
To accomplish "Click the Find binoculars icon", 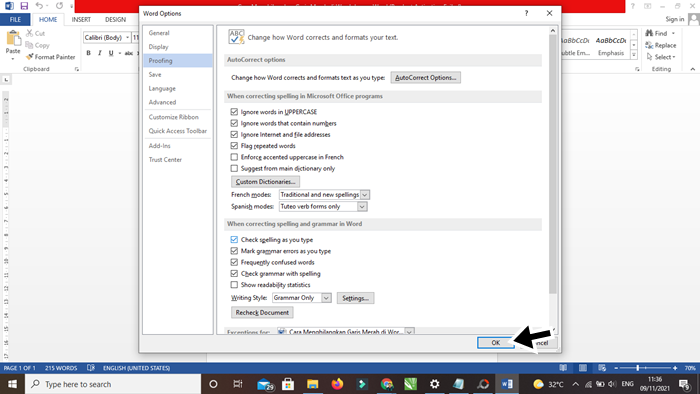I will [x=649, y=33].
